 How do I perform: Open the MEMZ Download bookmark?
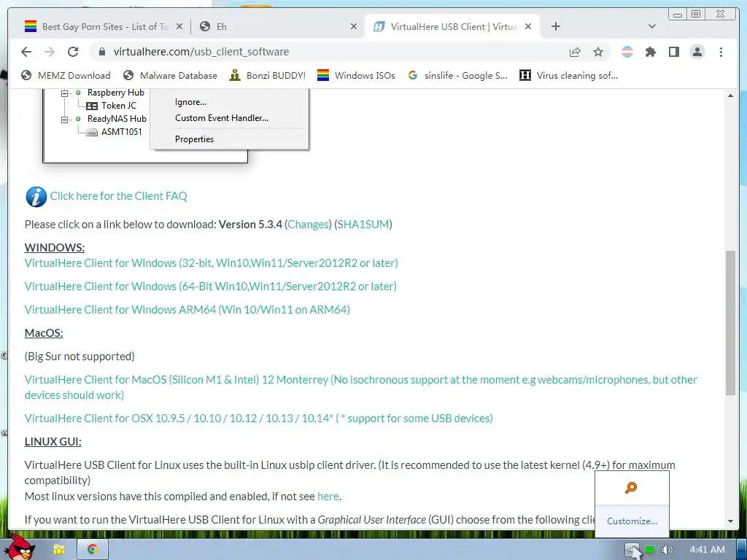[66, 75]
